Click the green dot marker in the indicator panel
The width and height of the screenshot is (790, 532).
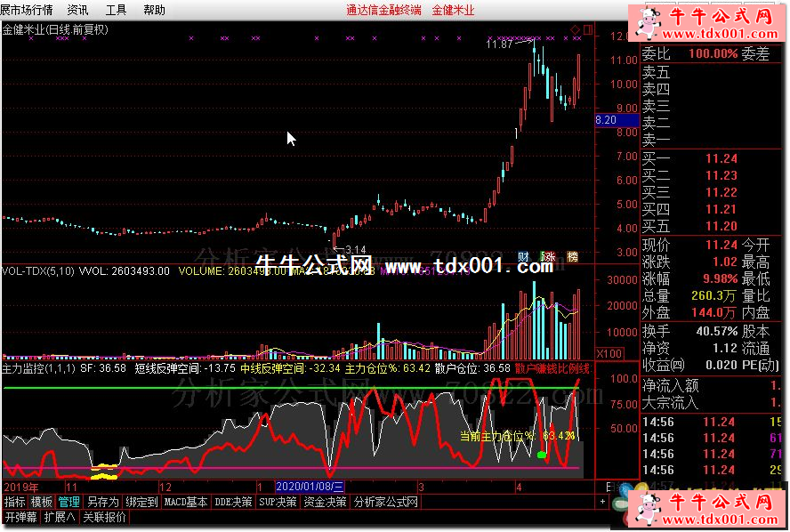coord(542,455)
